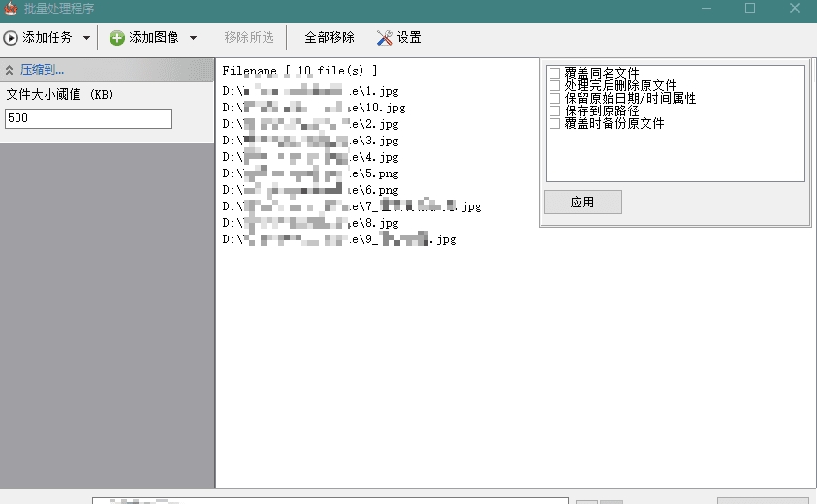Select file row ending in 10.jpg
The width and height of the screenshot is (817, 504).
[314, 108]
